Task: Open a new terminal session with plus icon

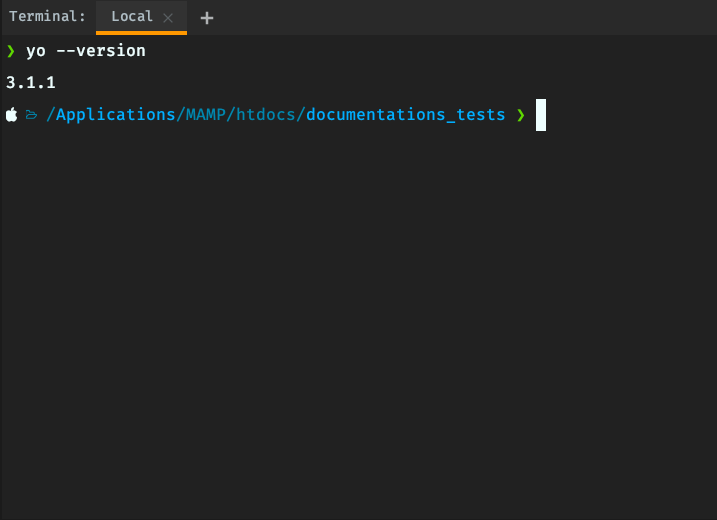Action: click(x=207, y=18)
